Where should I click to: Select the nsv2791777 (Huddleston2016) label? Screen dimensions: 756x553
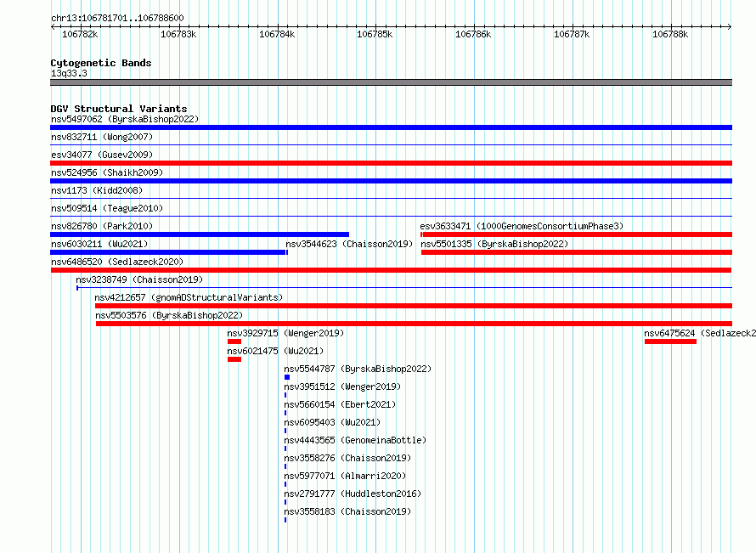[353, 494]
